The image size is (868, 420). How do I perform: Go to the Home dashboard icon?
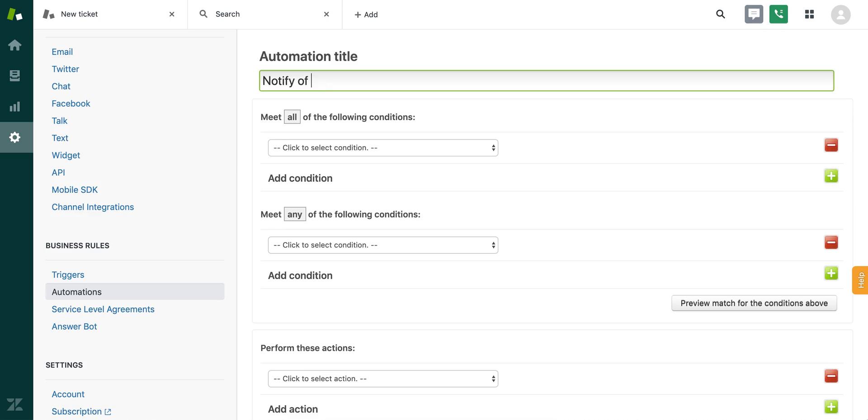click(x=15, y=45)
